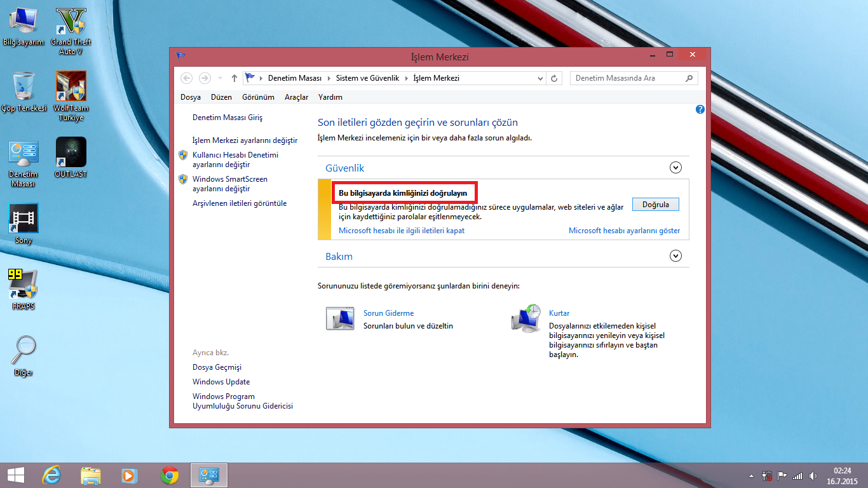The width and height of the screenshot is (868, 488).
Task: Open the Windows Start button
Action: point(15,475)
